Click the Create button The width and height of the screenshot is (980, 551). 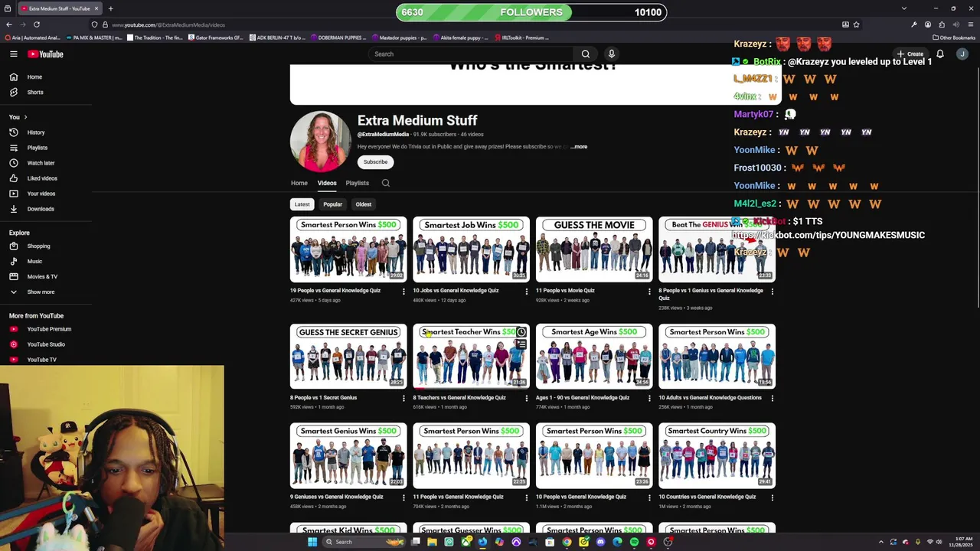(x=911, y=54)
